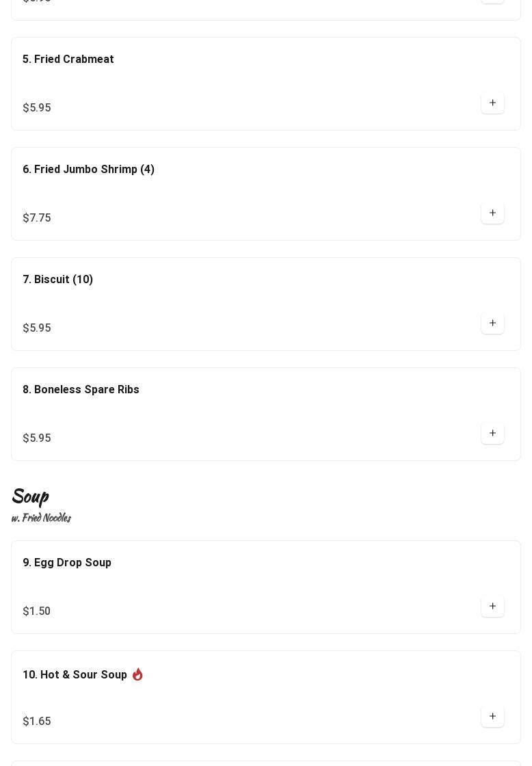The height and width of the screenshot is (766, 532).
Task: Select the 7. Biscuit (10) item name
Action: pyautogui.click(x=58, y=280)
